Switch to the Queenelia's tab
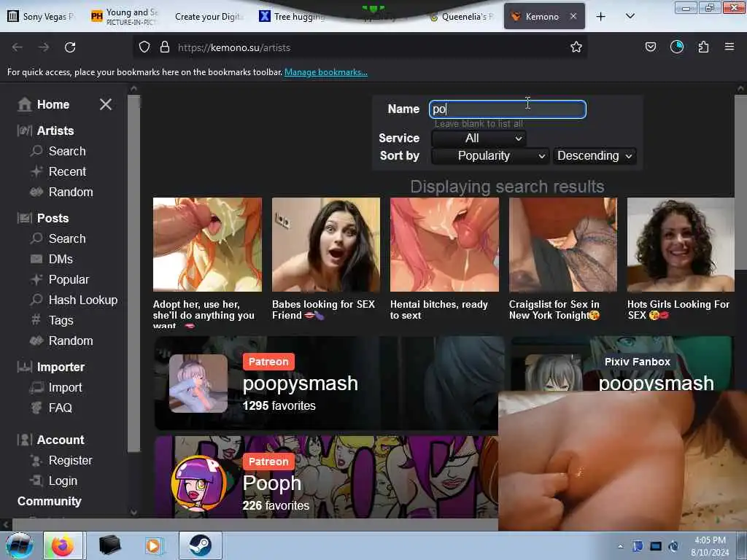This screenshot has width=747, height=560. (461, 17)
